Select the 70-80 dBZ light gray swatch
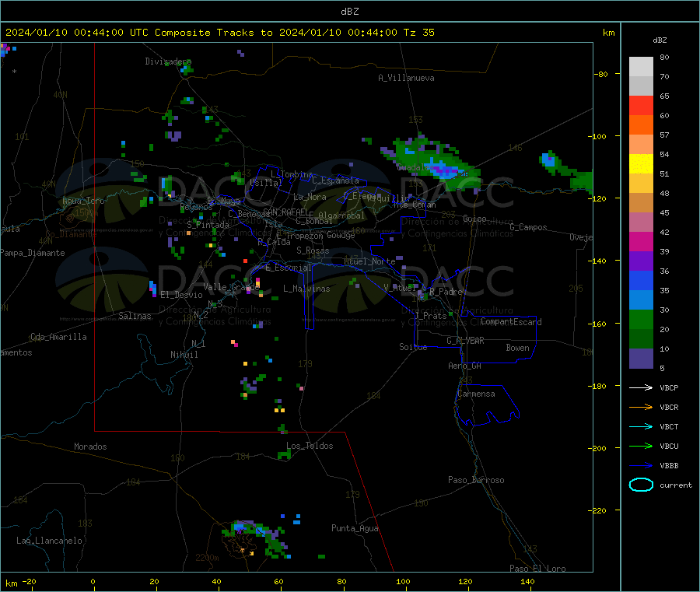The height and width of the screenshot is (592, 700). click(641, 67)
